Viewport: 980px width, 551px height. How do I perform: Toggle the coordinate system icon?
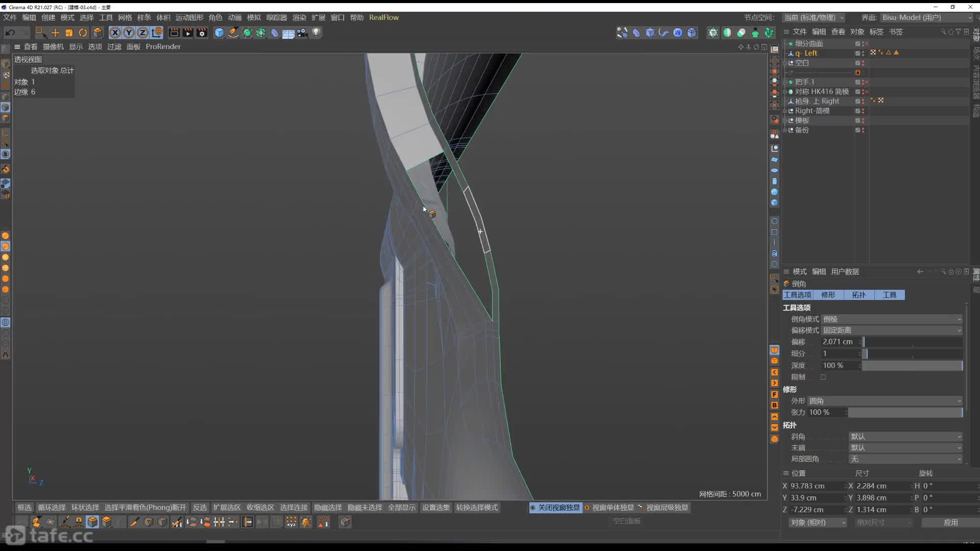(x=157, y=33)
